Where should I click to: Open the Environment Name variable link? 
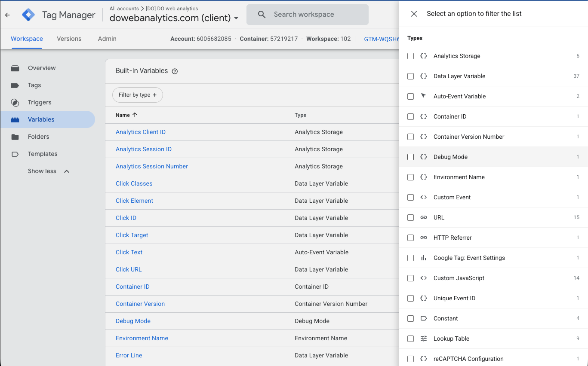pos(142,338)
